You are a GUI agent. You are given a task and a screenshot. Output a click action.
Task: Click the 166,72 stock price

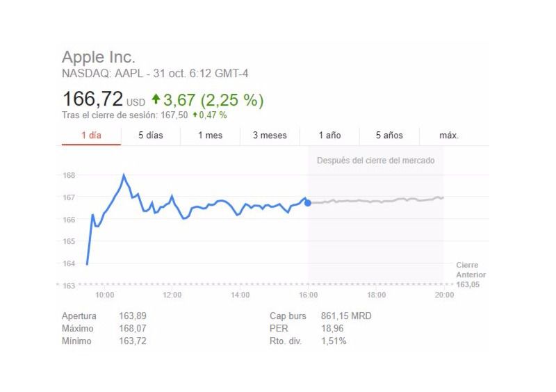(x=92, y=99)
